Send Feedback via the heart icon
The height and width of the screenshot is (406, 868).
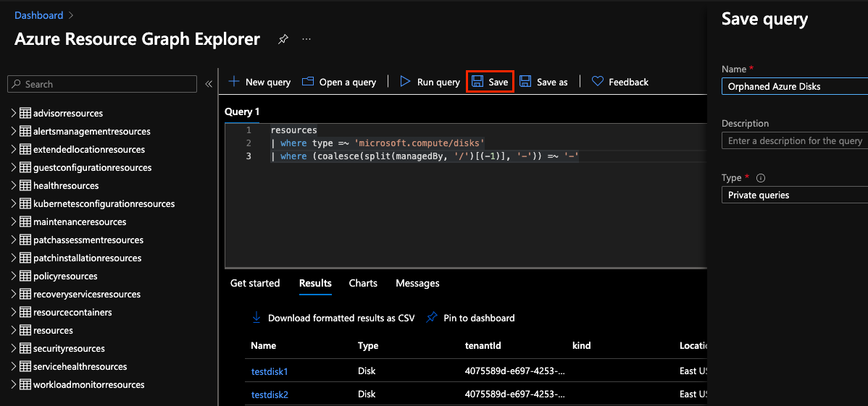597,82
